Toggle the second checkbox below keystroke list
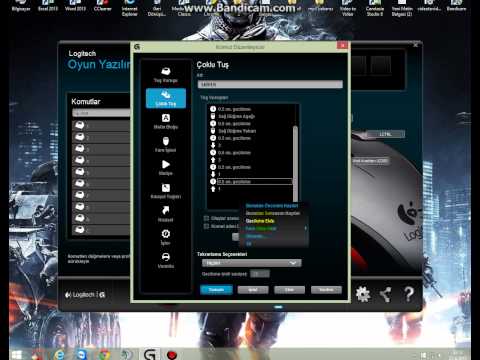 tap(206, 226)
